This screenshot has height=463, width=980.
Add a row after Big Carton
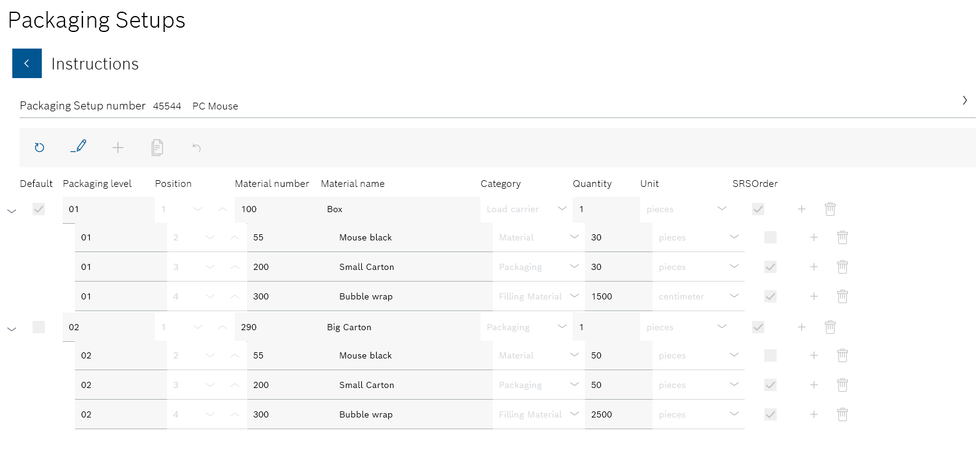coord(802,327)
